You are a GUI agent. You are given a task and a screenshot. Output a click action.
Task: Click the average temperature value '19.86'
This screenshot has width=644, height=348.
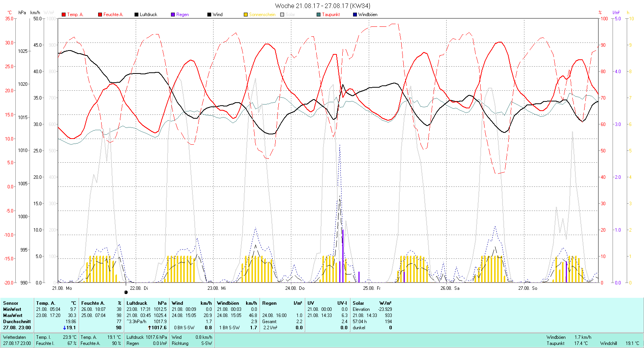[71, 322]
